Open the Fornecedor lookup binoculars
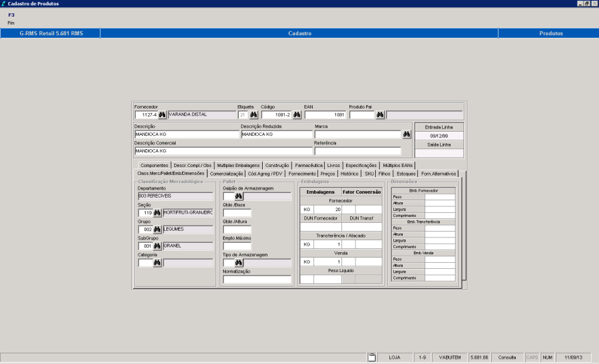The height and width of the screenshot is (364, 599). (x=162, y=115)
